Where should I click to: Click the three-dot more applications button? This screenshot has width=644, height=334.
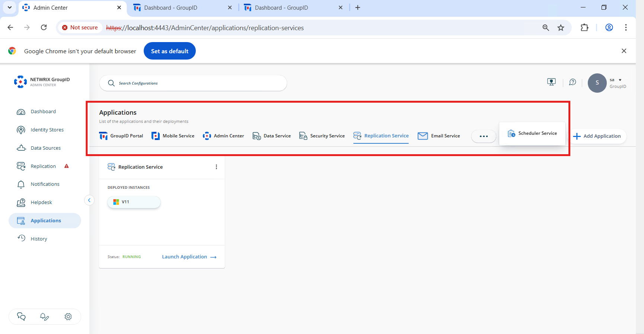[x=484, y=136]
